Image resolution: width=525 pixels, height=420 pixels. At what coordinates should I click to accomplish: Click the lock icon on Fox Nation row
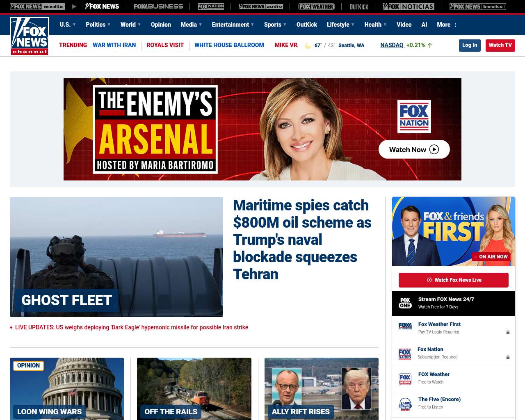[x=508, y=357]
